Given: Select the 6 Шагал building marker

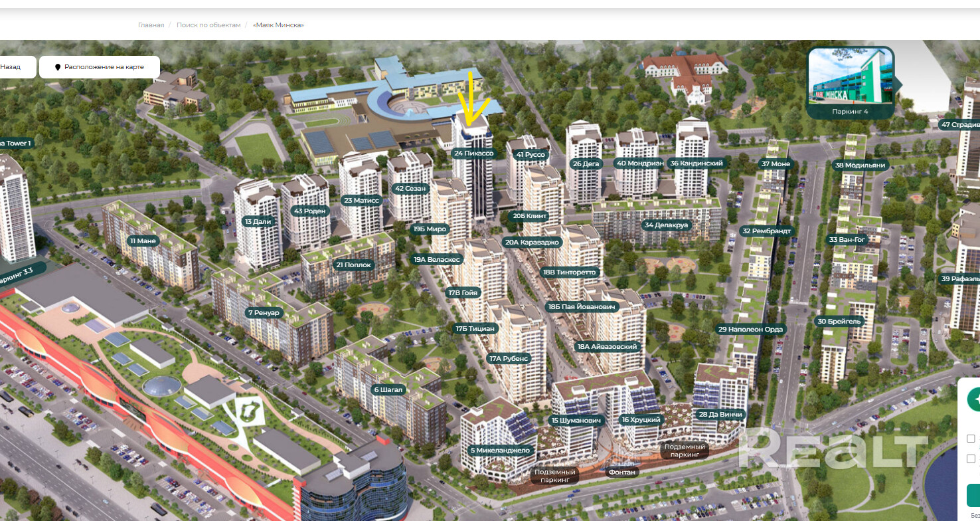Looking at the screenshot, I should pos(388,390).
